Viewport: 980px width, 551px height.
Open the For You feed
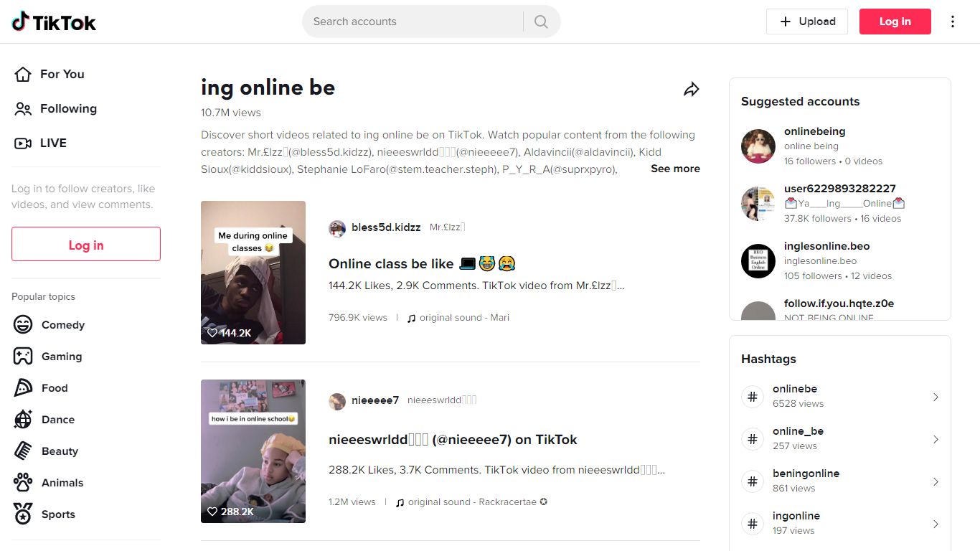(62, 74)
